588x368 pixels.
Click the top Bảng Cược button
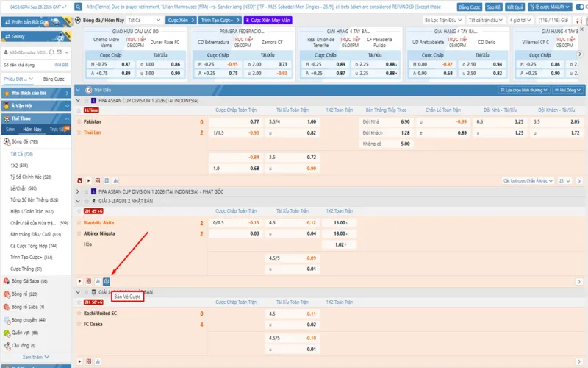point(470,7)
